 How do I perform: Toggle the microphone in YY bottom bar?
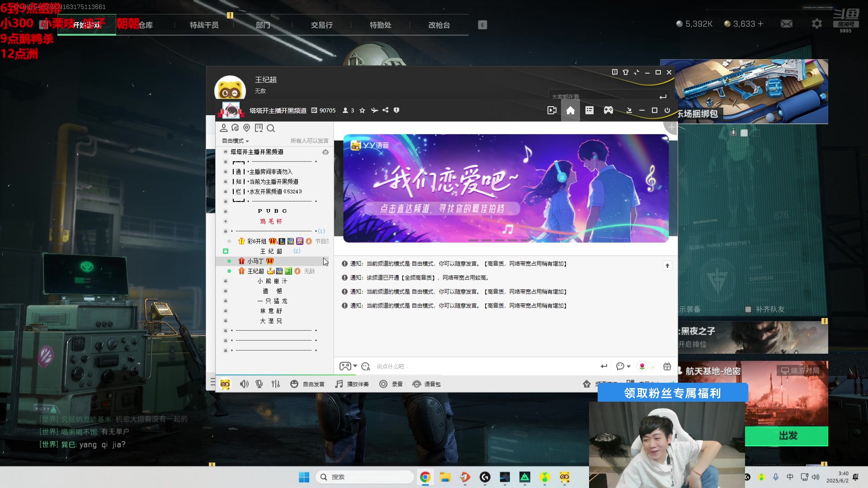click(259, 384)
